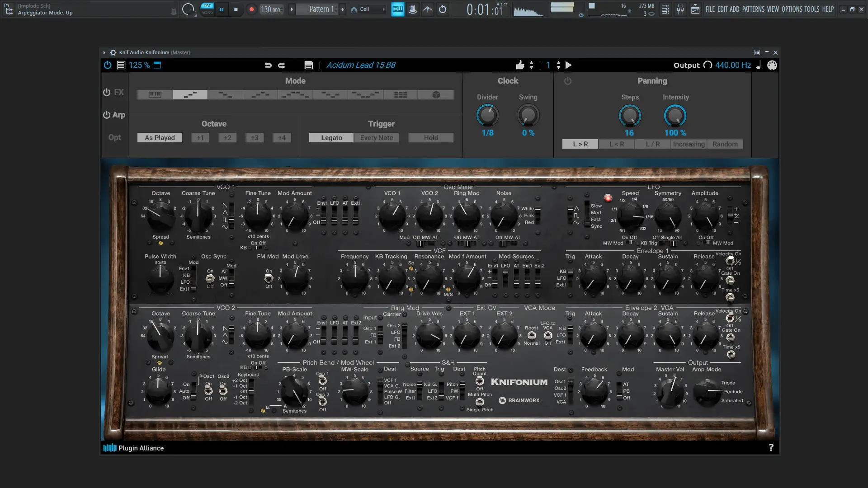Click the thumbs-up favorite preset icon
This screenshot has height=488, width=868.
pos(520,65)
